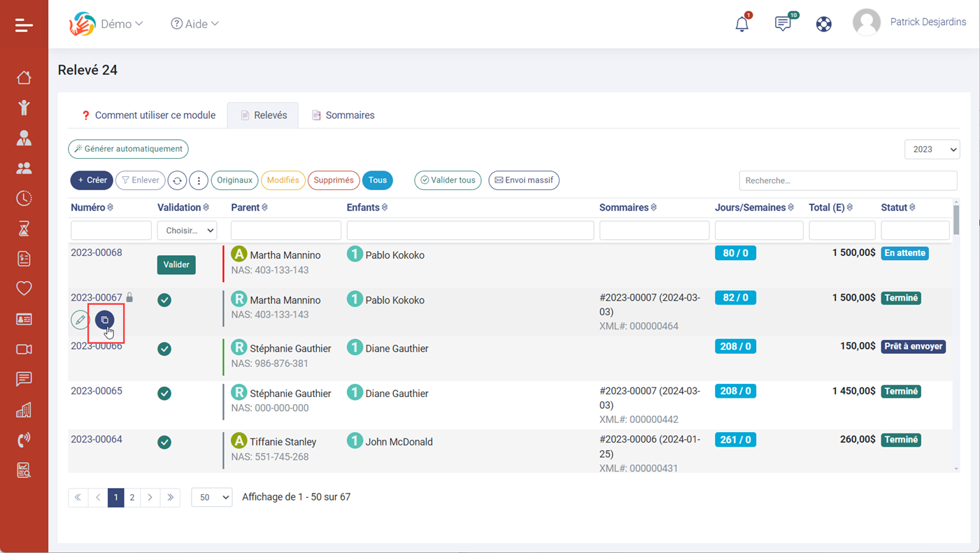980x553 pixels.
Task: Open the Validation Choisir filter dropdown
Action: 187,231
